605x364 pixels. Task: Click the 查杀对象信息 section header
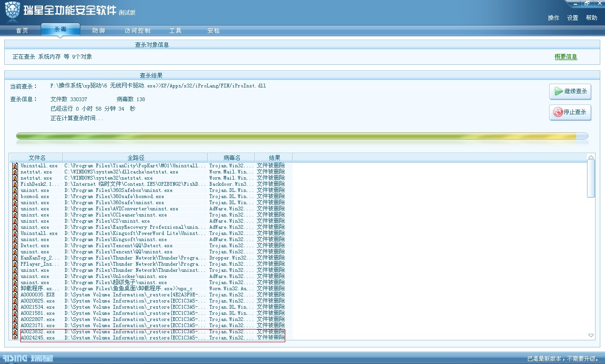point(152,45)
